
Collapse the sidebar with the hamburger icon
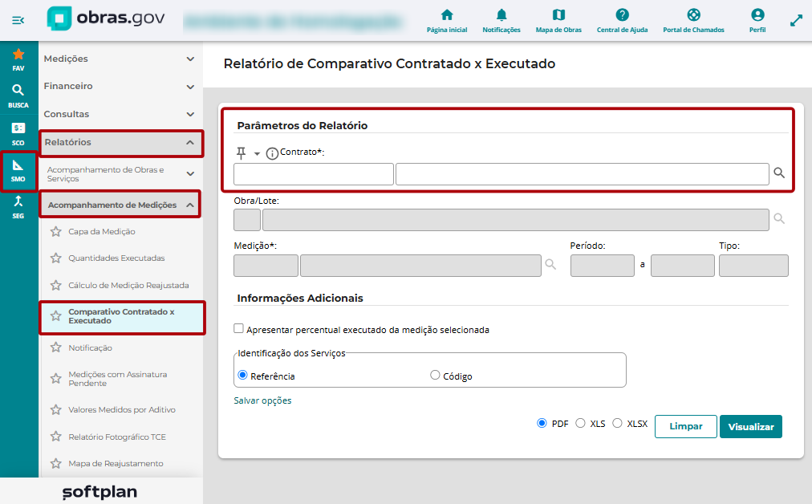[x=18, y=20]
